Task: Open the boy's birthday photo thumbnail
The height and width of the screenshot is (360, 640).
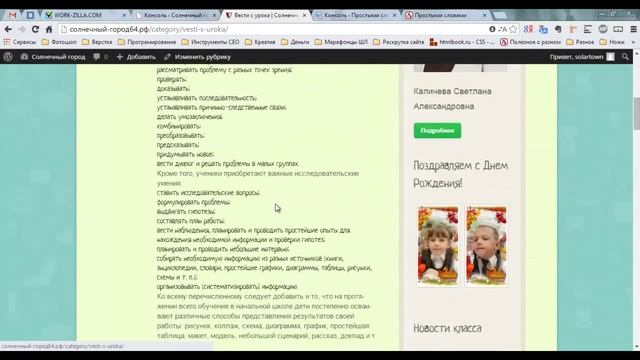Action: (x=486, y=246)
